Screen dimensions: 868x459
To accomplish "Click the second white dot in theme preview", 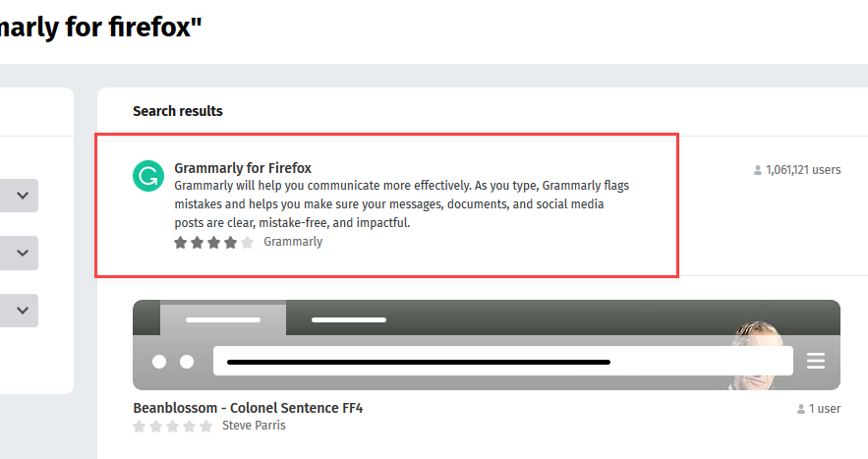I will coord(187,362).
